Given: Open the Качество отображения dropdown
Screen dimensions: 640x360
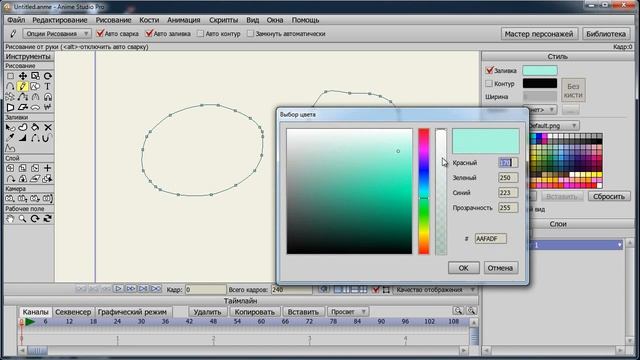Looking at the screenshot, I should click(x=435, y=290).
